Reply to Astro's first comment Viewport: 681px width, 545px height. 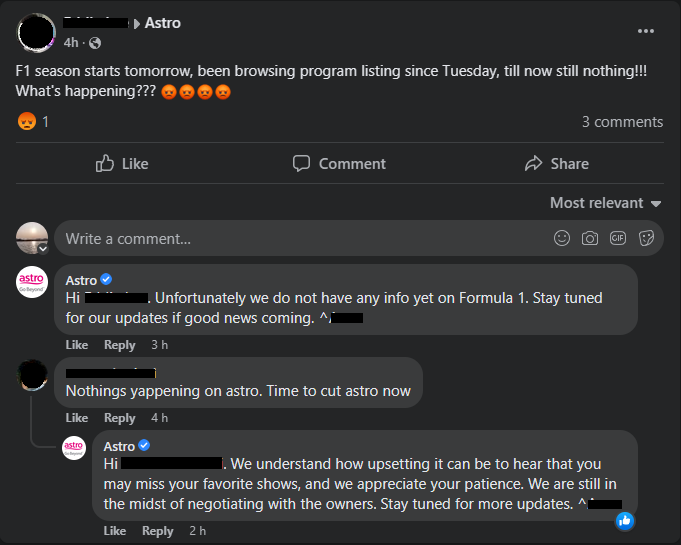(120, 345)
